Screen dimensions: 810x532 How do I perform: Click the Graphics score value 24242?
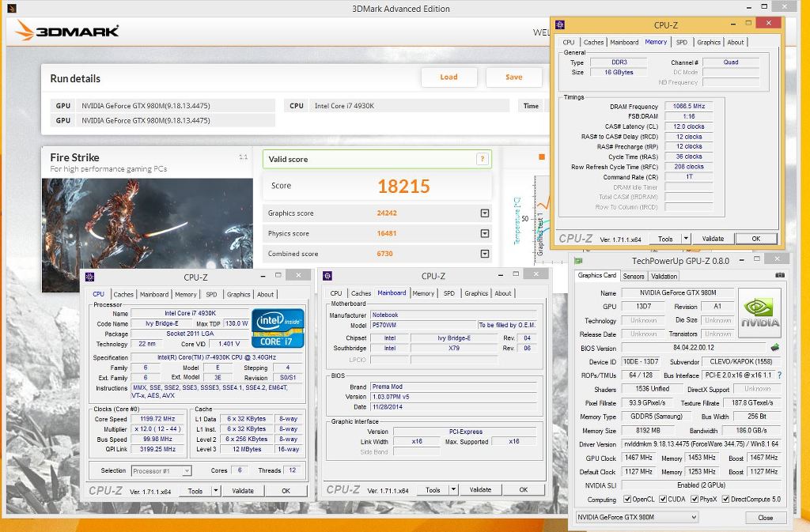[x=387, y=213]
